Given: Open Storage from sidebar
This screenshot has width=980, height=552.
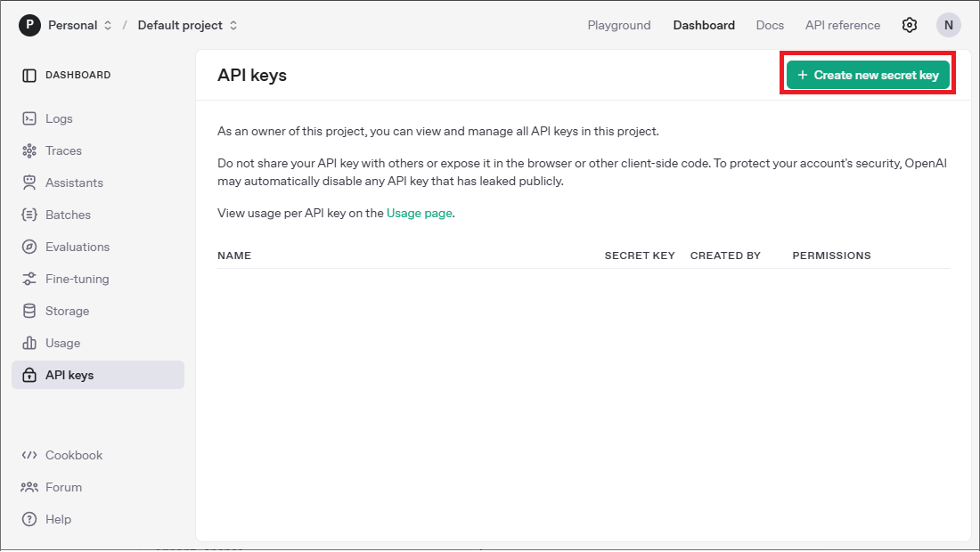Looking at the screenshot, I should pos(67,311).
